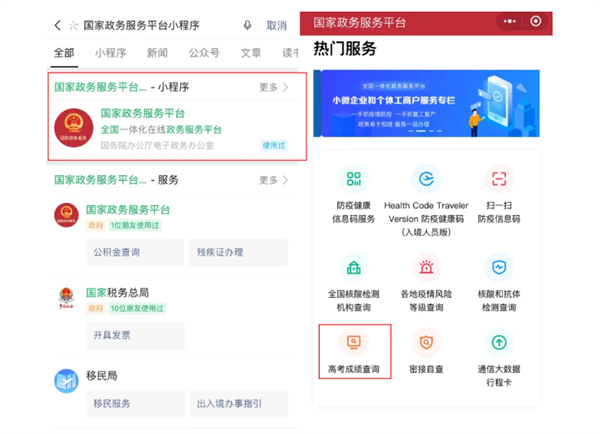Open the 核酸和抗体检测查询 shield icon
Viewport: 600px width, 434px height.
tap(499, 267)
